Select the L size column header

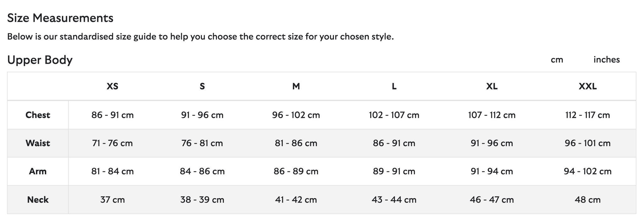[x=394, y=86]
